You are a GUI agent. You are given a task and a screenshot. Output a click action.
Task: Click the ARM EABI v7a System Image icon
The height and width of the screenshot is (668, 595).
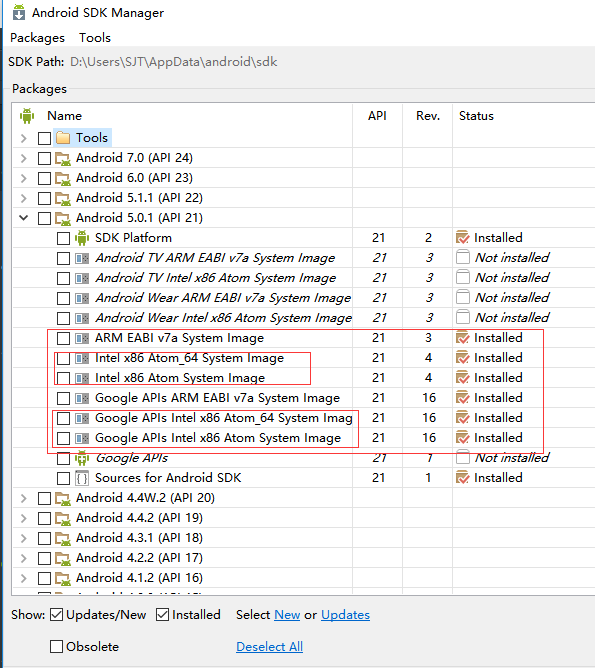[82, 338]
